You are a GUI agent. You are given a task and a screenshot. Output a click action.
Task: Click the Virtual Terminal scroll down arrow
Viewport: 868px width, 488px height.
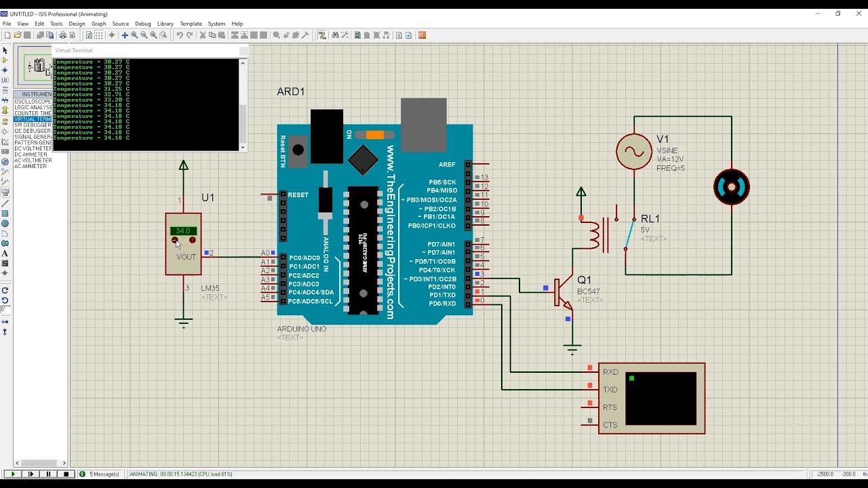[x=243, y=146]
